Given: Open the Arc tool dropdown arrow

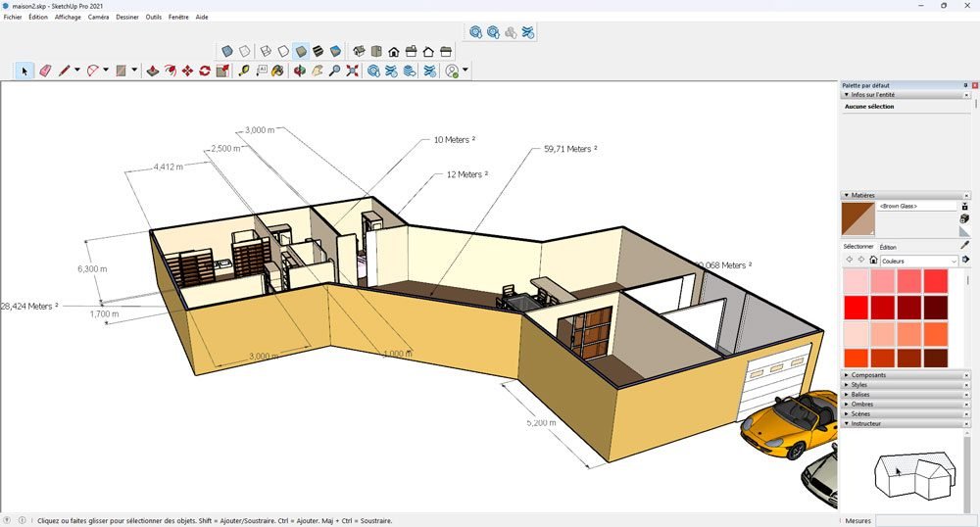Looking at the screenshot, I should coord(106,71).
